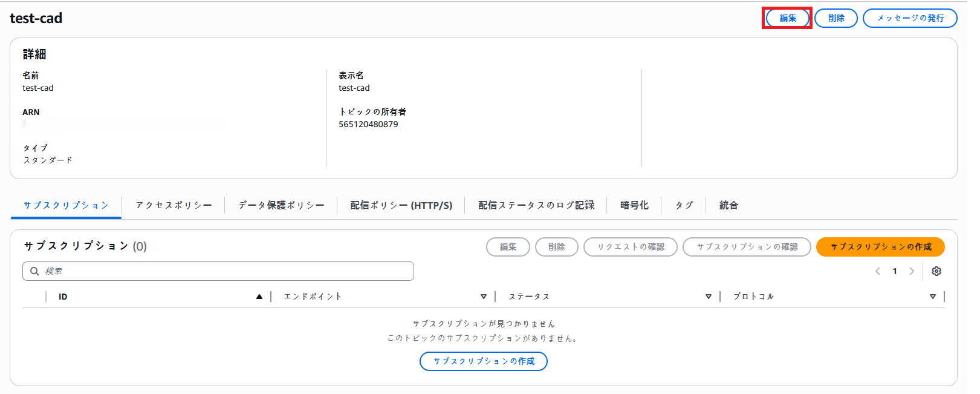Open the table preferences gear icon
The height and width of the screenshot is (394, 980).
936,271
